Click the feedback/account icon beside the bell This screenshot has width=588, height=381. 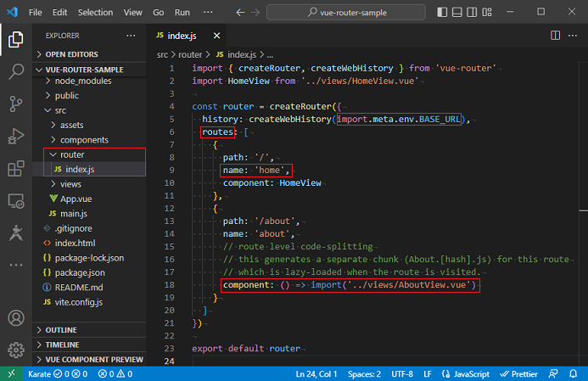[553, 374]
